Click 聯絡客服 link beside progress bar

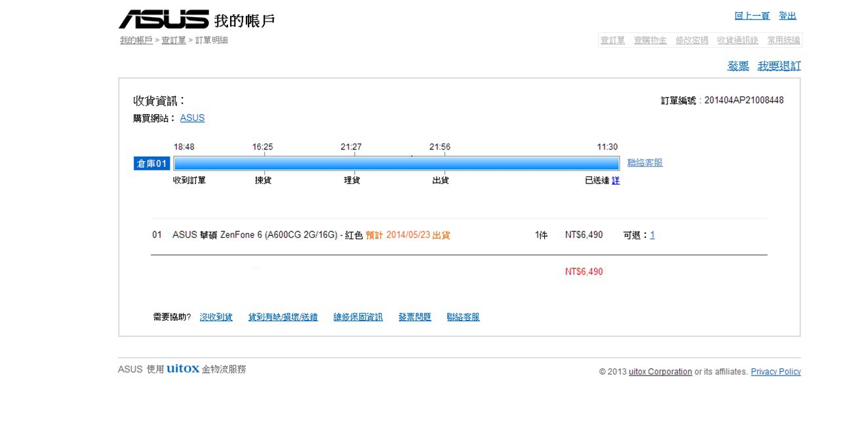click(x=645, y=163)
